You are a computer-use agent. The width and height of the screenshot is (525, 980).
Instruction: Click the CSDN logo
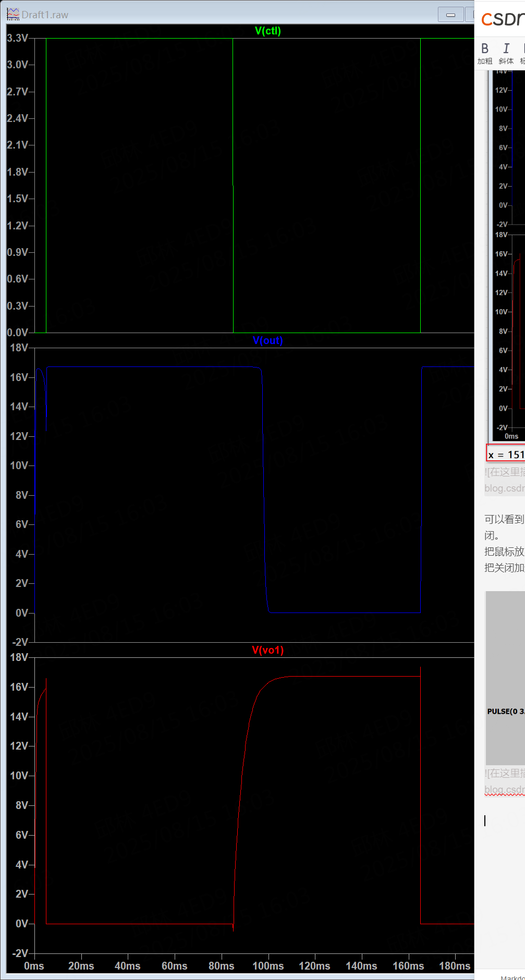click(x=503, y=19)
